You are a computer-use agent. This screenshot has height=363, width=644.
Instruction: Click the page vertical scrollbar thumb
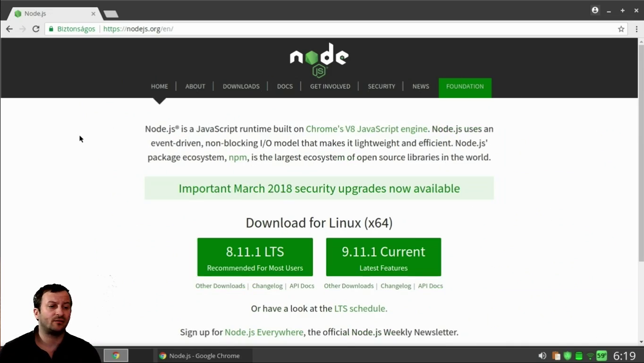click(x=641, y=153)
